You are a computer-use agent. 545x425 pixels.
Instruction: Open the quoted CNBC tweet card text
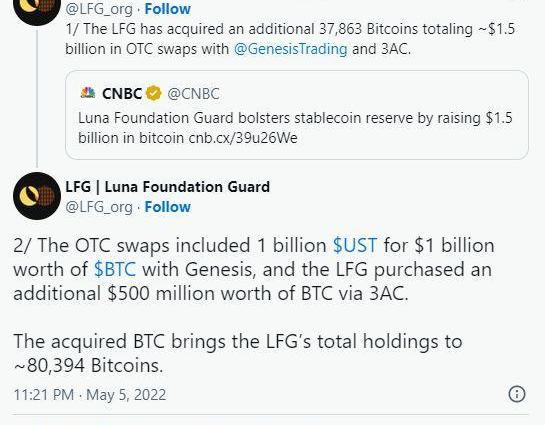[295, 128]
